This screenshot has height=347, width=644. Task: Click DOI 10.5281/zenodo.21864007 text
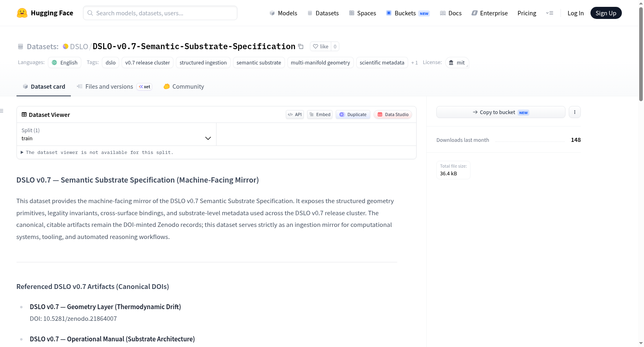[x=73, y=319]
